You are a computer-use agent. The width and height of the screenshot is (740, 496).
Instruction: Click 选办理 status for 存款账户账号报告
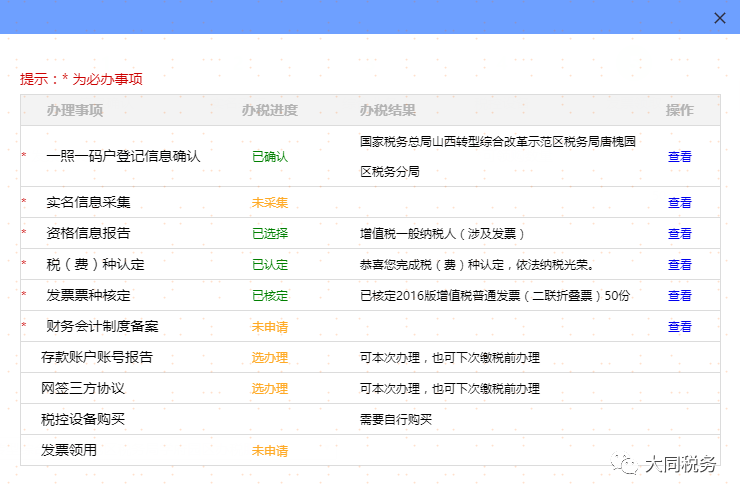269,358
